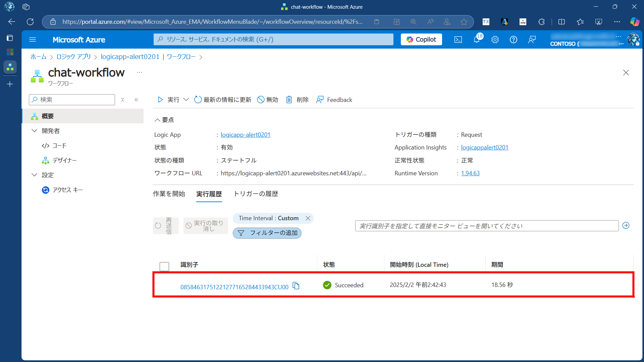The height and width of the screenshot is (362, 644).
Task: Collapse the 要点 essentials section
Action: pos(157,120)
